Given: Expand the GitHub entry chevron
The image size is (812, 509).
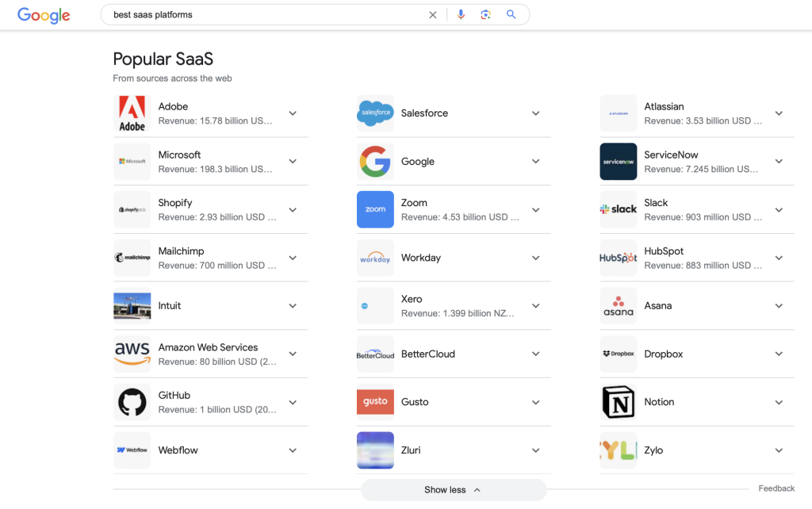Looking at the screenshot, I should [293, 402].
